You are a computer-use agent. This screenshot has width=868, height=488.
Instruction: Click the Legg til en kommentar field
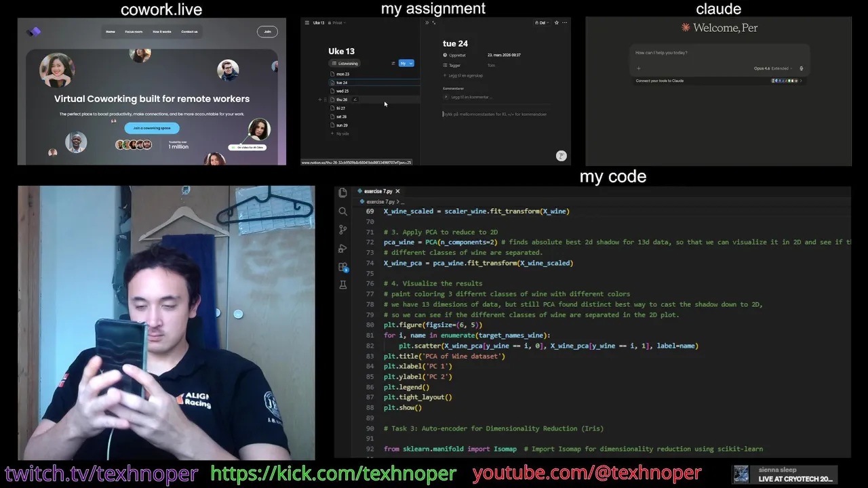471,97
